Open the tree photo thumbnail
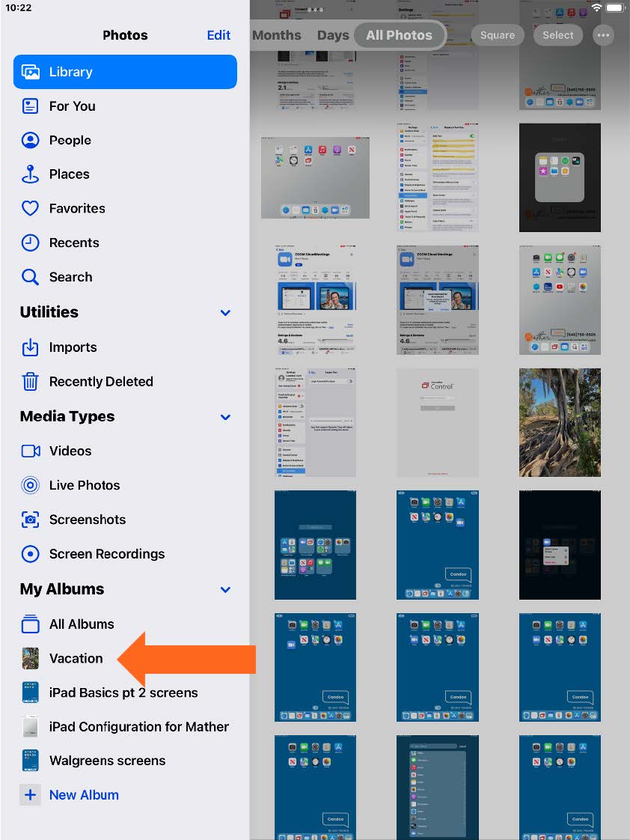 coord(560,423)
